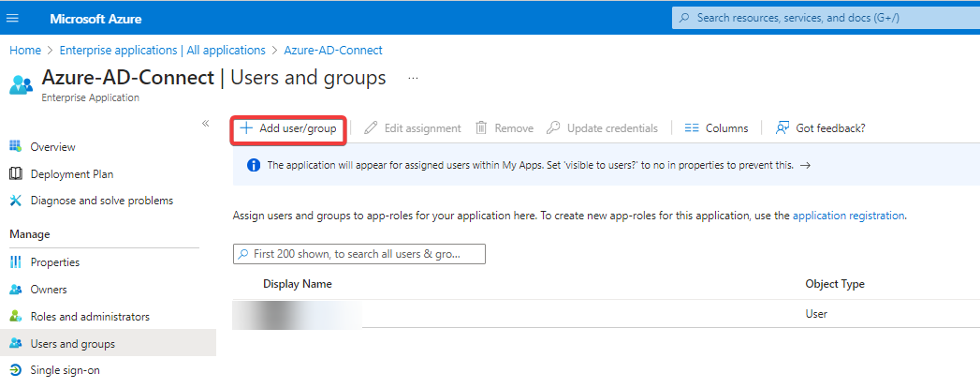Navigate to Enterprise applications breadcrumb
Image resolution: width=980 pixels, height=388 pixels.
click(163, 50)
